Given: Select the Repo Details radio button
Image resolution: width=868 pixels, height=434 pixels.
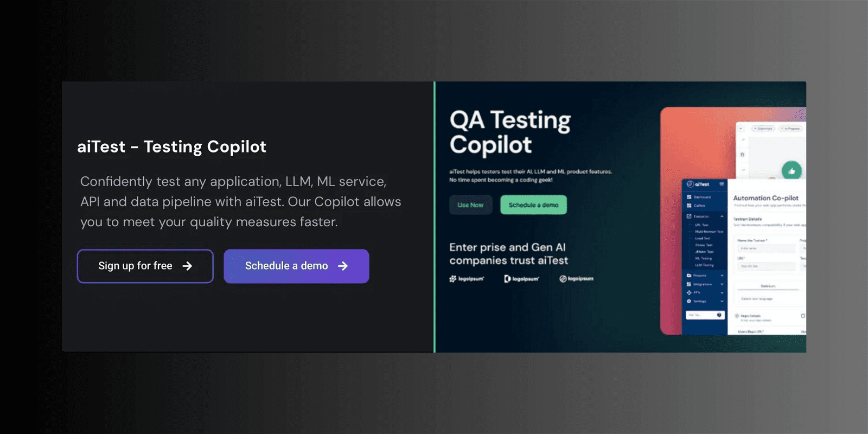Looking at the screenshot, I should (x=738, y=316).
